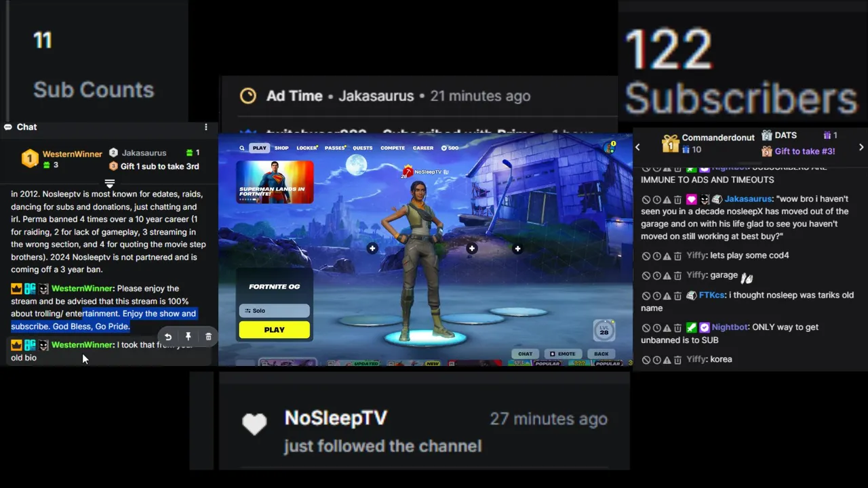Screen dimensions: 868x488
Task: Click the Fortnite lobby search magnifier icon
Action: pyautogui.click(x=241, y=148)
